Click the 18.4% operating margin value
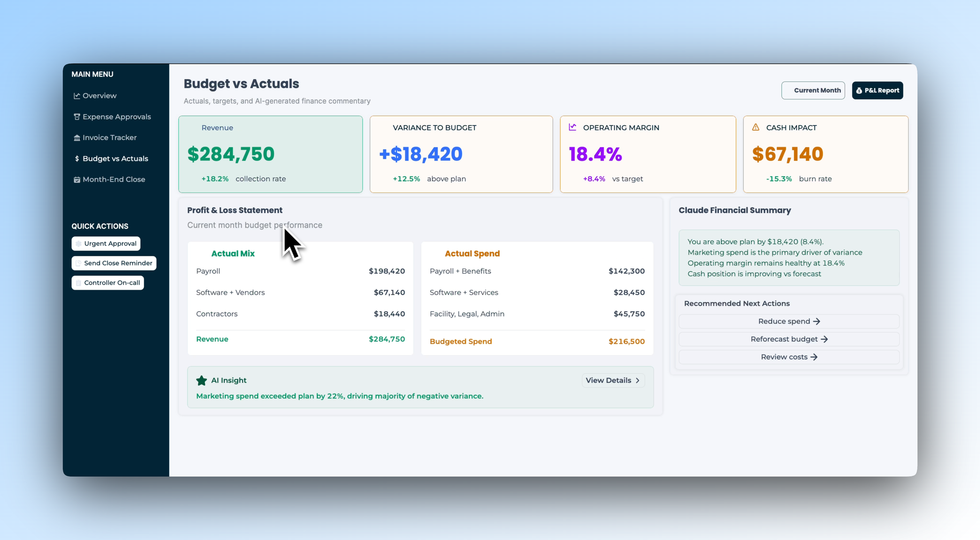 (595, 154)
